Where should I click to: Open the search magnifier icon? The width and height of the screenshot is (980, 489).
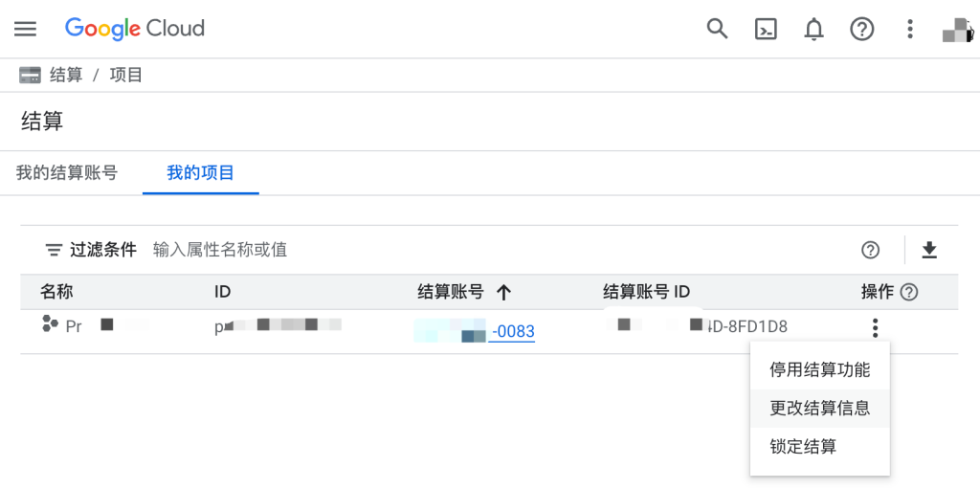[x=717, y=29]
